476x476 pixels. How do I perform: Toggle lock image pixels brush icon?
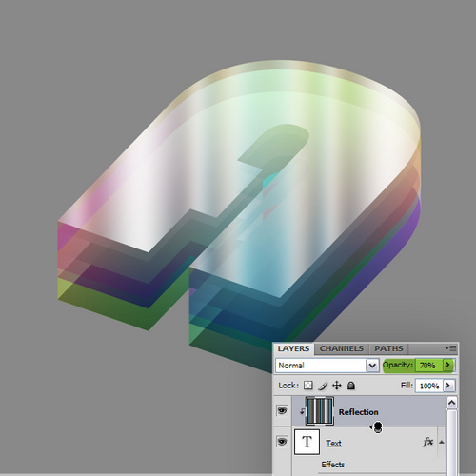point(323,386)
